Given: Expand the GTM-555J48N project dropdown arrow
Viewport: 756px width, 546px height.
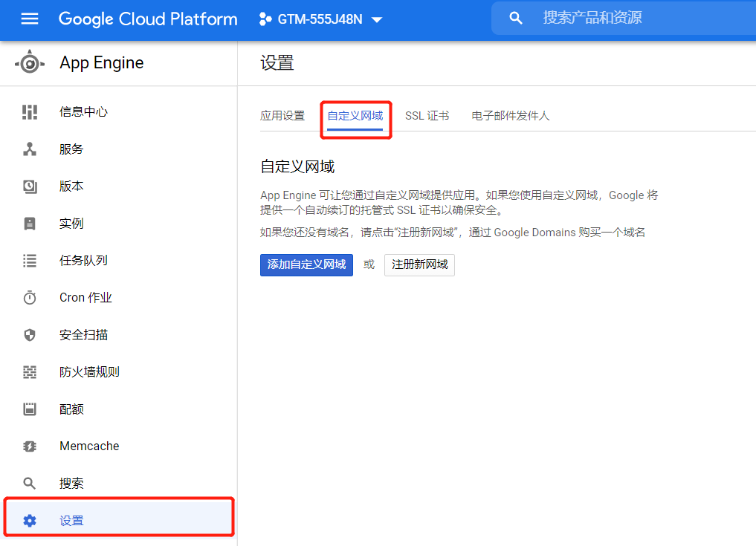Looking at the screenshot, I should click(x=377, y=20).
